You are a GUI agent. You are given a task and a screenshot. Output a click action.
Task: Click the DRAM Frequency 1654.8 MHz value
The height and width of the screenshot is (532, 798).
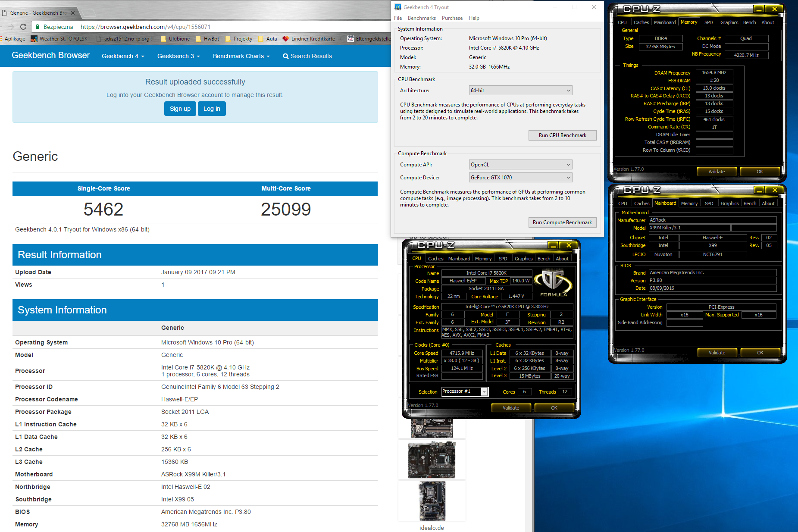point(714,72)
